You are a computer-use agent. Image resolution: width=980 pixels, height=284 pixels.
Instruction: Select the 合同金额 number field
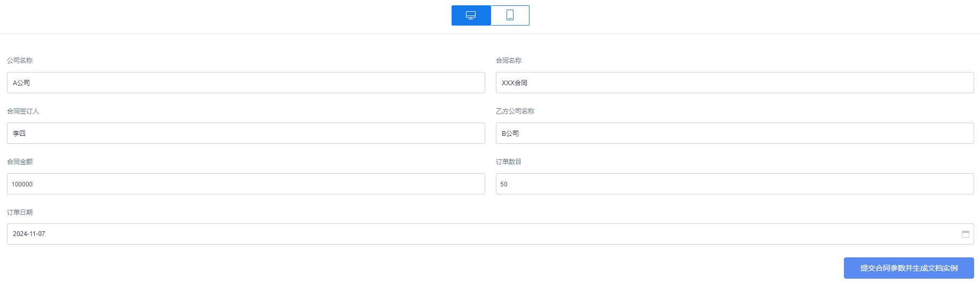[246, 184]
